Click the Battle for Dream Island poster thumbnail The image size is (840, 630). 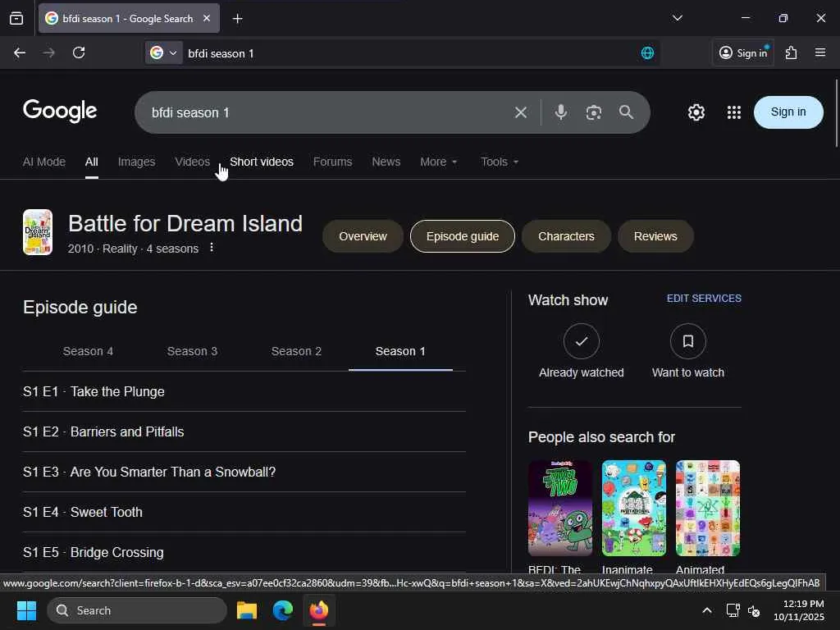pyautogui.click(x=38, y=232)
